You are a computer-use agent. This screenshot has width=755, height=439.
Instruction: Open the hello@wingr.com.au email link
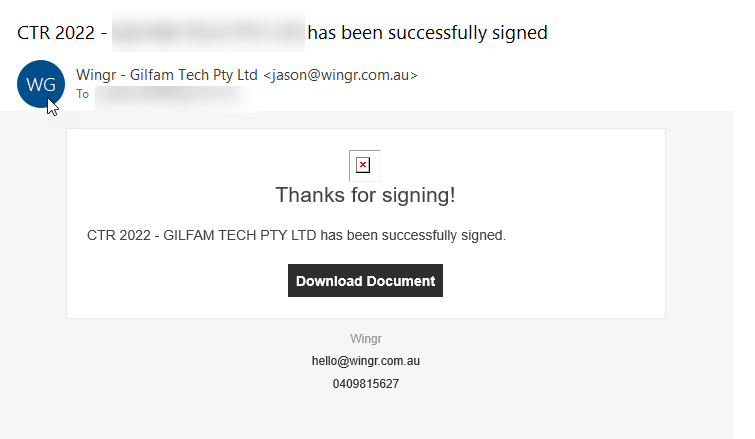coord(366,361)
